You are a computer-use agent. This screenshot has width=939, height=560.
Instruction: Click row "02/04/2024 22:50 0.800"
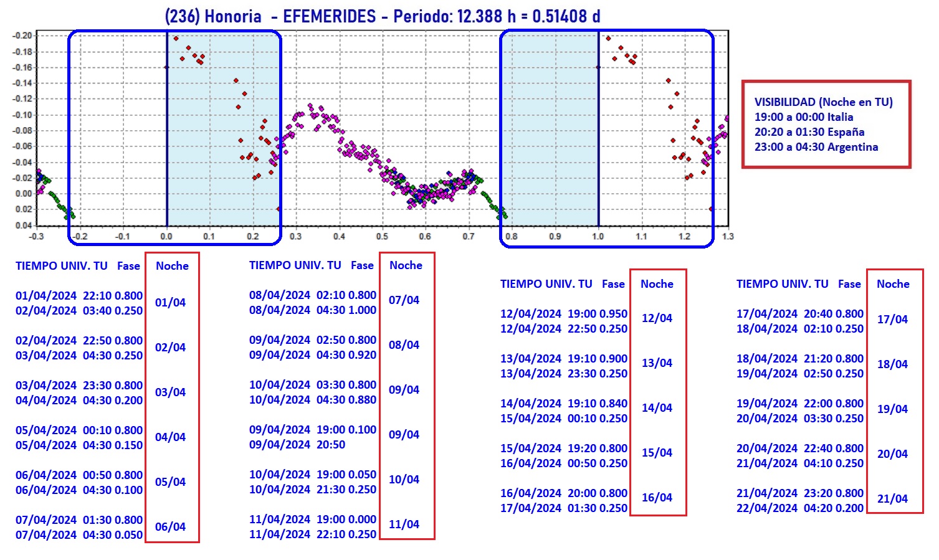(x=79, y=340)
